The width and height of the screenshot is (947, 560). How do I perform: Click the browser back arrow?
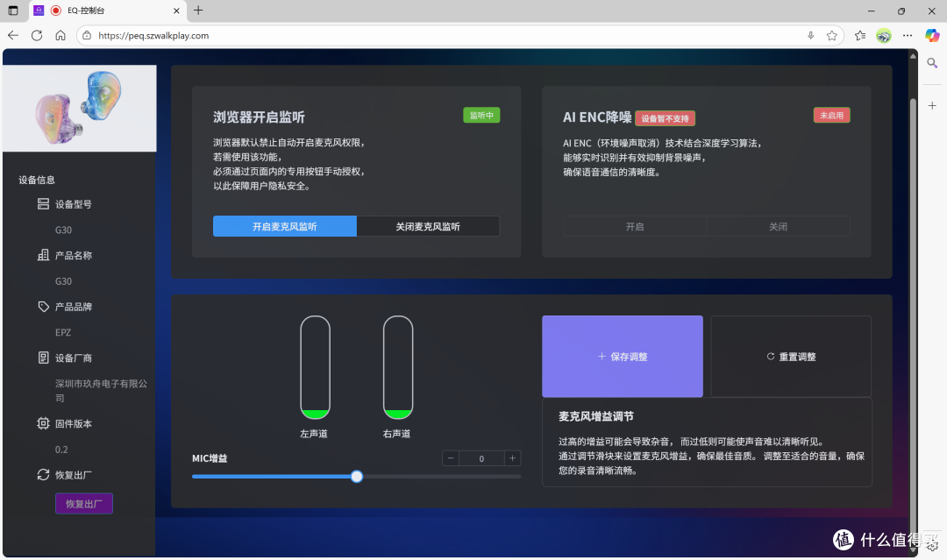12,36
